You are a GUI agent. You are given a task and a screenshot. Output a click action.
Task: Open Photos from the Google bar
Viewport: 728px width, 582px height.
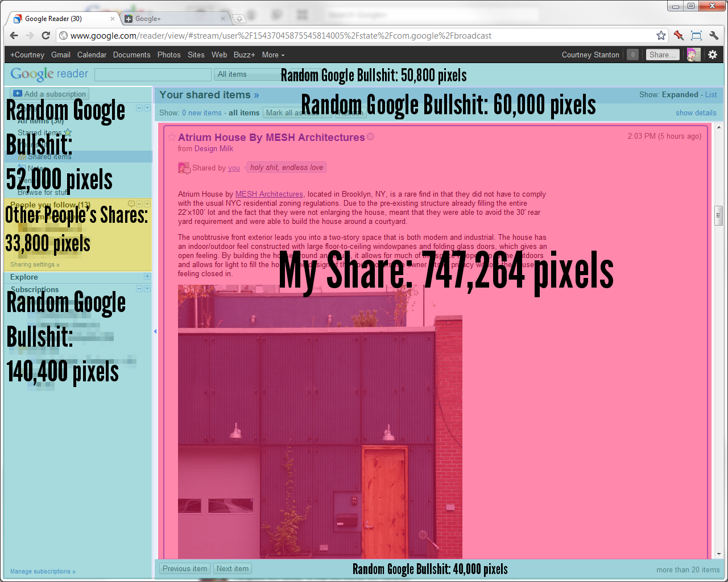pyautogui.click(x=169, y=55)
